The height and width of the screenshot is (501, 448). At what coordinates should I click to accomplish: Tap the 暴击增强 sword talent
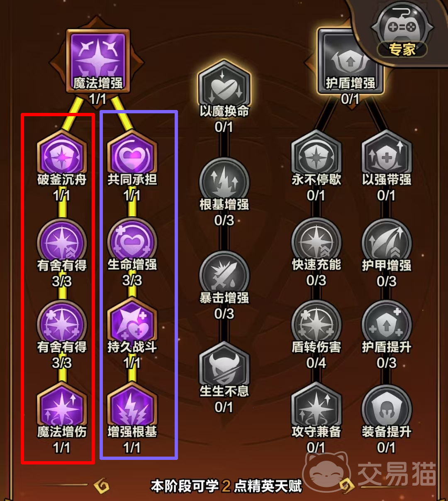[x=224, y=274]
